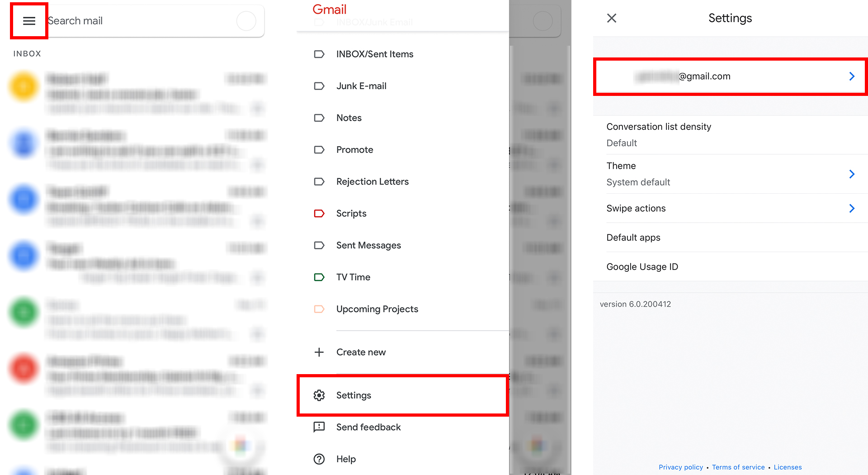Screen dimensions: 868x475
Task: Expand the Theme chevron arrow
Action: (852, 174)
